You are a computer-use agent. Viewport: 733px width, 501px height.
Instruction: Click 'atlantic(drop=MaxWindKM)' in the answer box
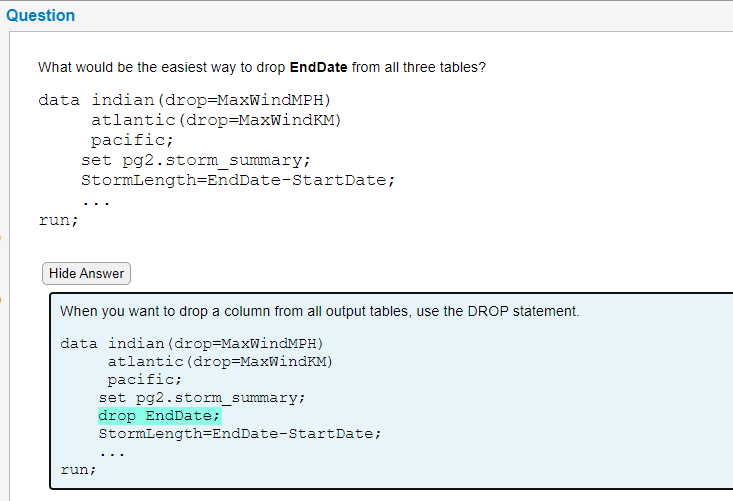click(219, 361)
